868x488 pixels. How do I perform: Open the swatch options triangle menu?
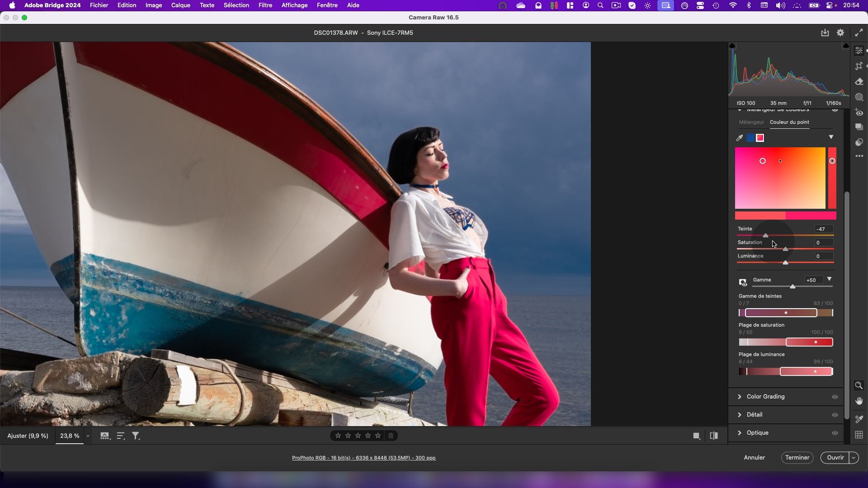831,137
